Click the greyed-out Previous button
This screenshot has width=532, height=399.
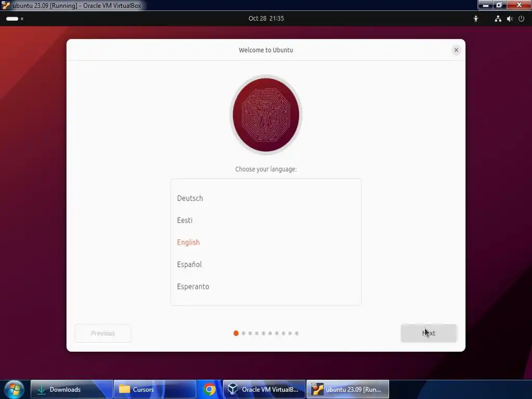(x=103, y=333)
